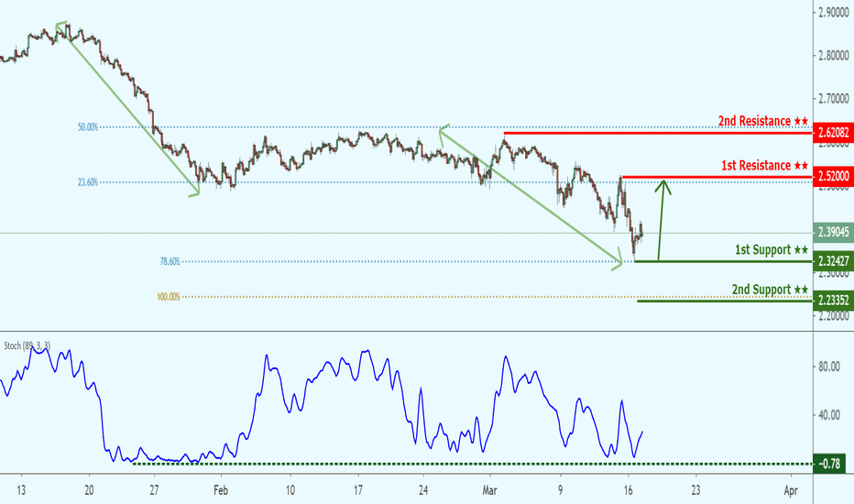This screenshot has height=504, width=854.
Task: Click the 2.80000 price axis label
Action: click(834, 56)
